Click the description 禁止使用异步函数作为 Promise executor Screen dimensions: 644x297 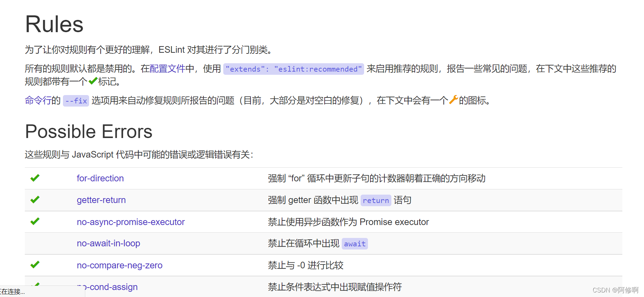[348, 222]
